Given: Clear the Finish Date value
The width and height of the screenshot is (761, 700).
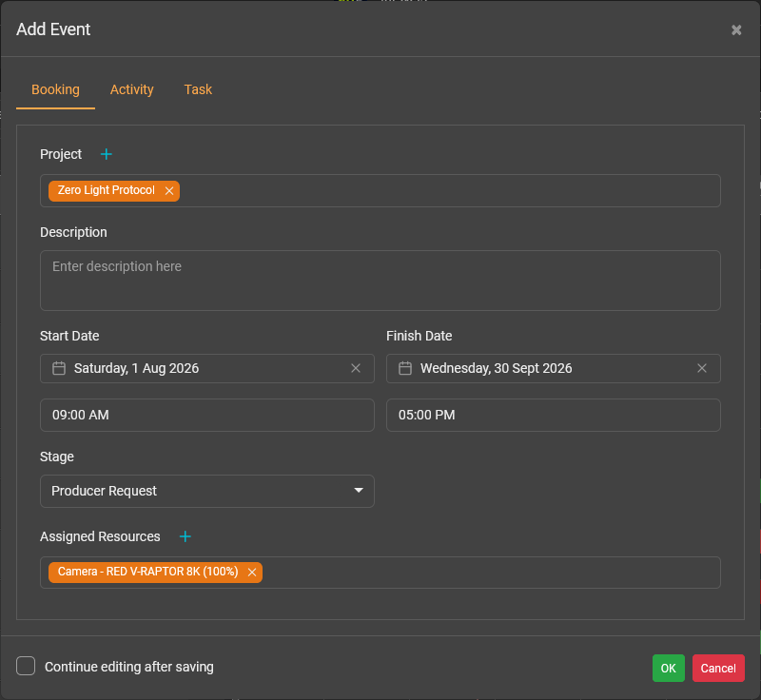Looking at the screenshot, I should 702,368.
